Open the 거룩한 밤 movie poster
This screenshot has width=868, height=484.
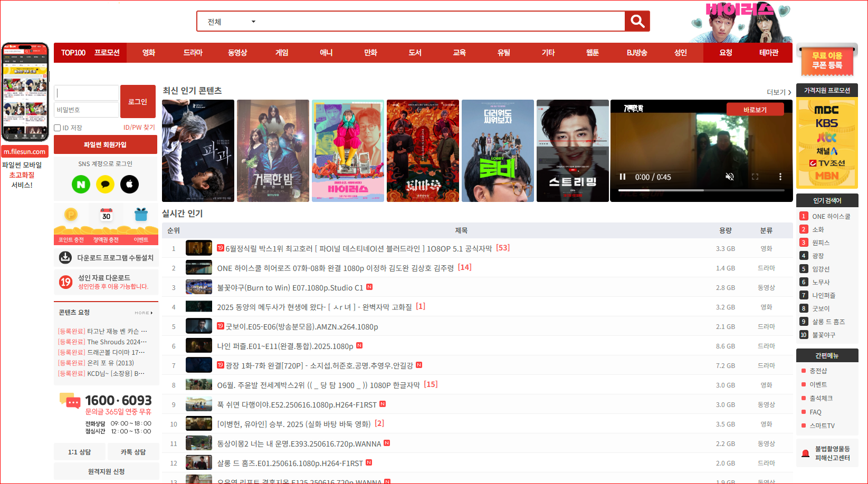pyautogui.click(x=273, y=151)
